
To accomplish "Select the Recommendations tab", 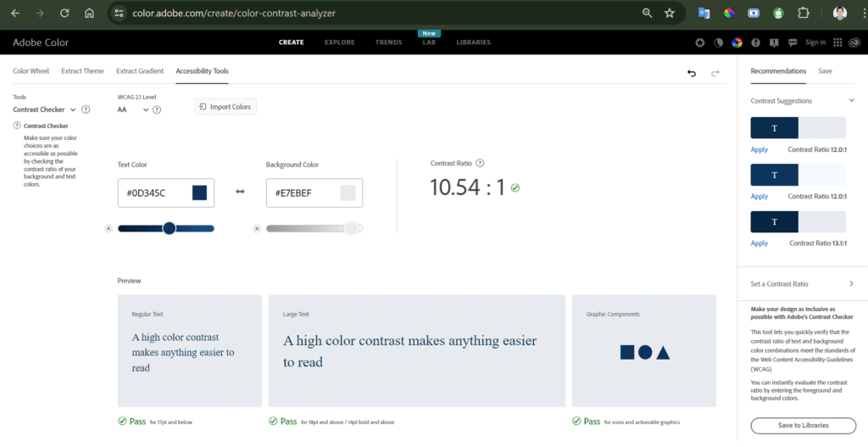I will (778, 71).
